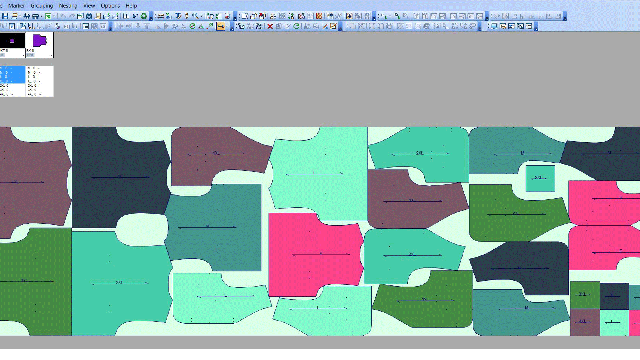The image size is (640, 360).
Task: Open the Options menu
Action: pyautogui.click(x=110, y=6)
